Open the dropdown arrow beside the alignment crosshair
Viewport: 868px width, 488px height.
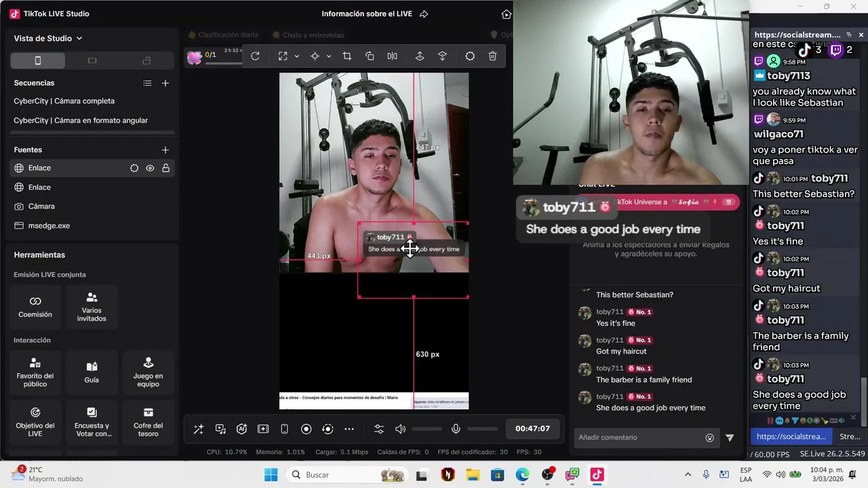329,56
